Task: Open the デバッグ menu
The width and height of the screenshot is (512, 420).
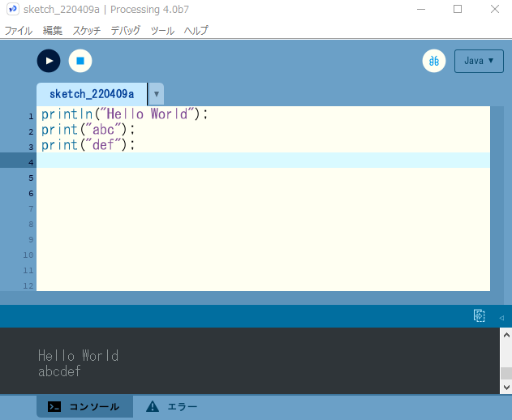Action: click(x=125, y=31)
